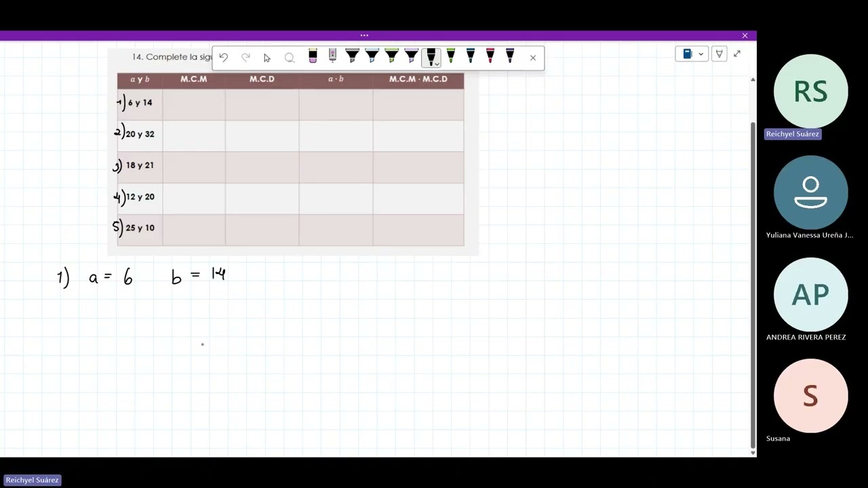Viewport: 868px width, 488px height.
Task: Click the '6 y 14' row label
Action: [140, 102]
